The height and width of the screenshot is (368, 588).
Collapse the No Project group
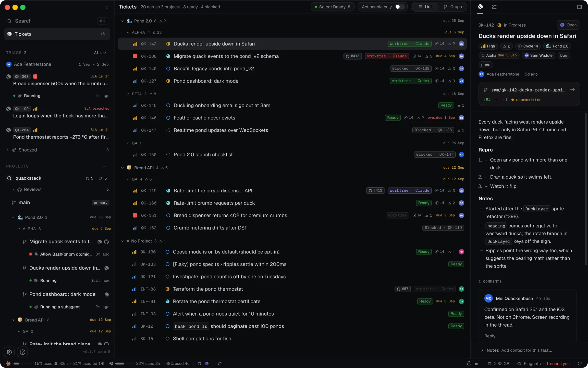(122, 241)
